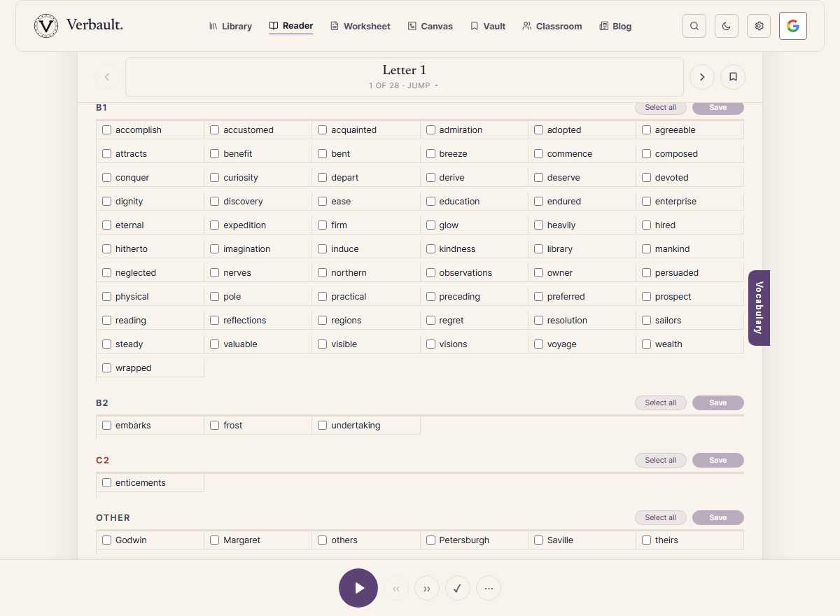The image size is (840, 616).
Task: Check the 'embarks' checkbox
Action: (x=107, y=425)
